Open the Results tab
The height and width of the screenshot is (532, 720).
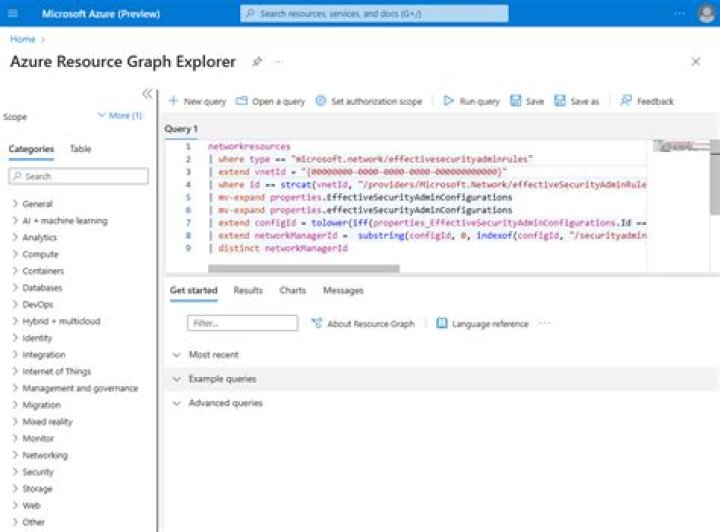pos(248,291)
